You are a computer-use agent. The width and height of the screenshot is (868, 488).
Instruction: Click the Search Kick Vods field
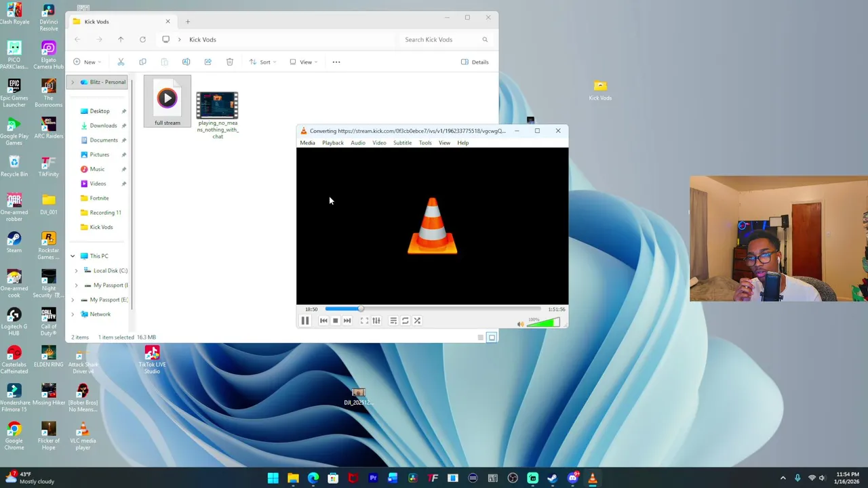[446, 39]
